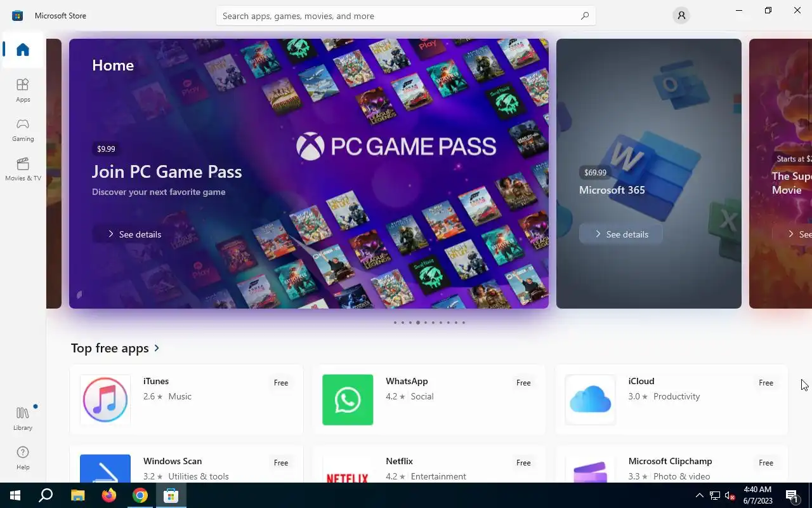The image size is (812, 508).
Task: Click the Join PC Game Pass title
Action: pos(167,171)
